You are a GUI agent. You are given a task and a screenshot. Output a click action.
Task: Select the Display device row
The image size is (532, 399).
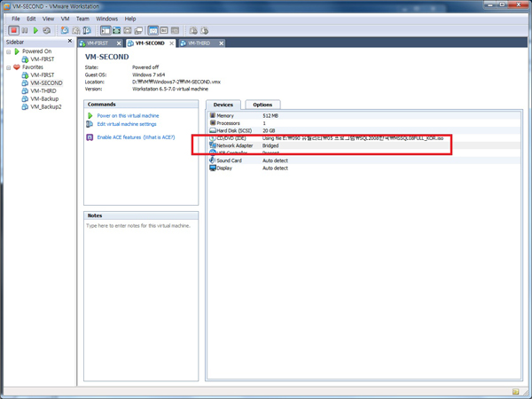click(364, 168)
